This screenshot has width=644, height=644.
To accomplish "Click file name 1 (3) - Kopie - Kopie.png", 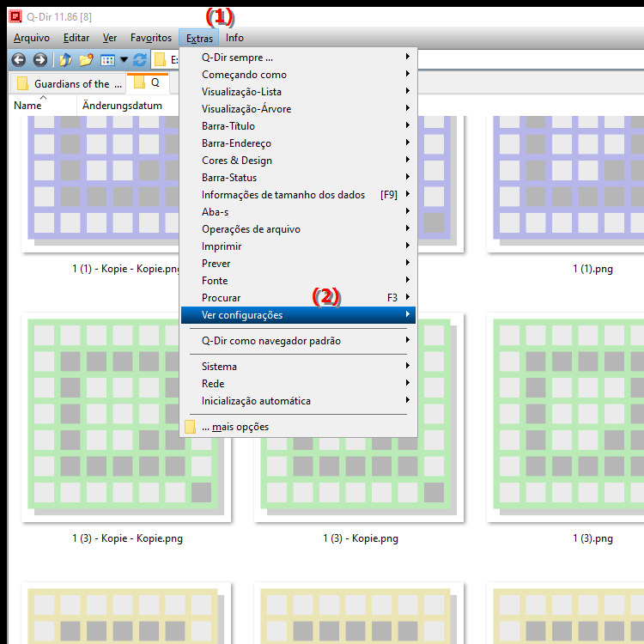I will (127, 538).
